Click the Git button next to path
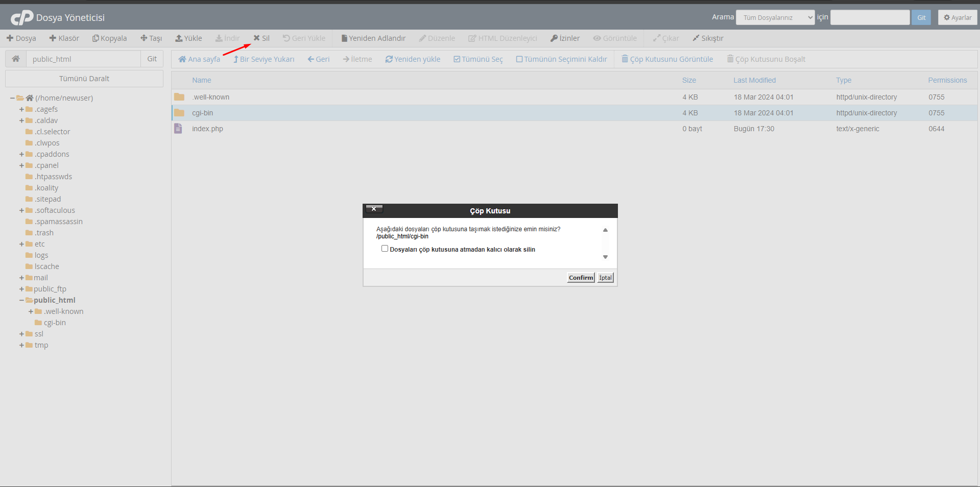 (152, 59)
